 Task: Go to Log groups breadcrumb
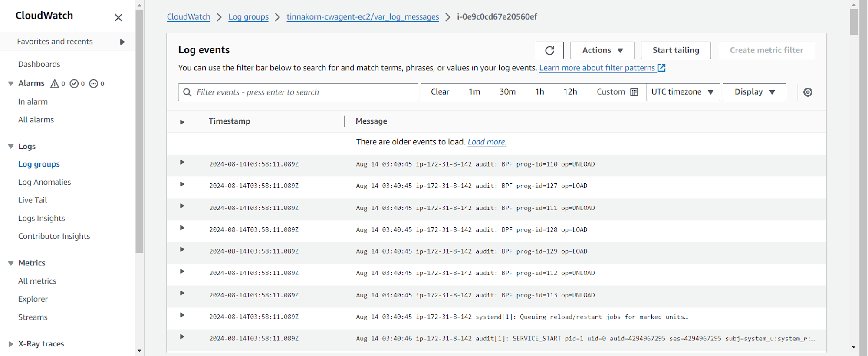coord(249,17)
